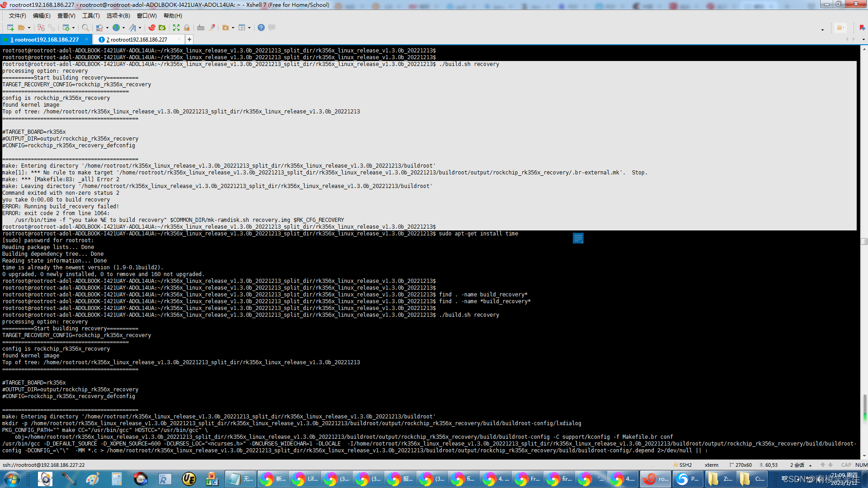Open the Find magnifier tool
Viewport: 868px width, 488px height.
85,28
